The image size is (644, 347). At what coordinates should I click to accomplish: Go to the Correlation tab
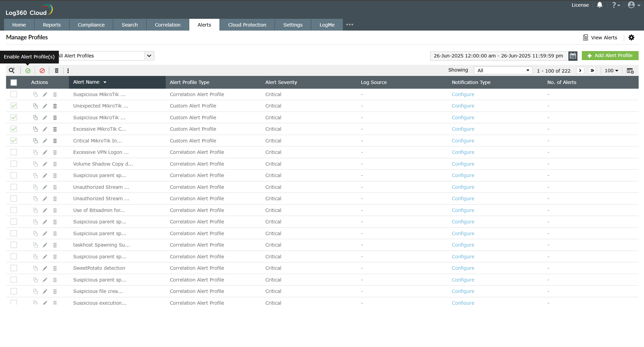[168, 25]
